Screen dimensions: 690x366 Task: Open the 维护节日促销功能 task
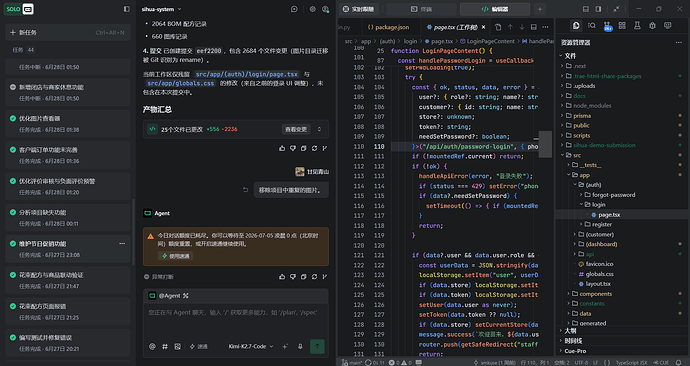click(68, 249)
